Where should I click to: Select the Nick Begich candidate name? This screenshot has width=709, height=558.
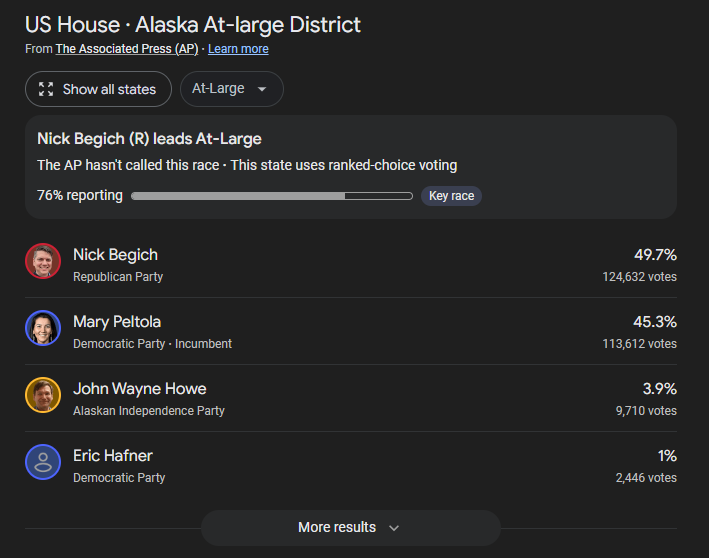(115, 255)
